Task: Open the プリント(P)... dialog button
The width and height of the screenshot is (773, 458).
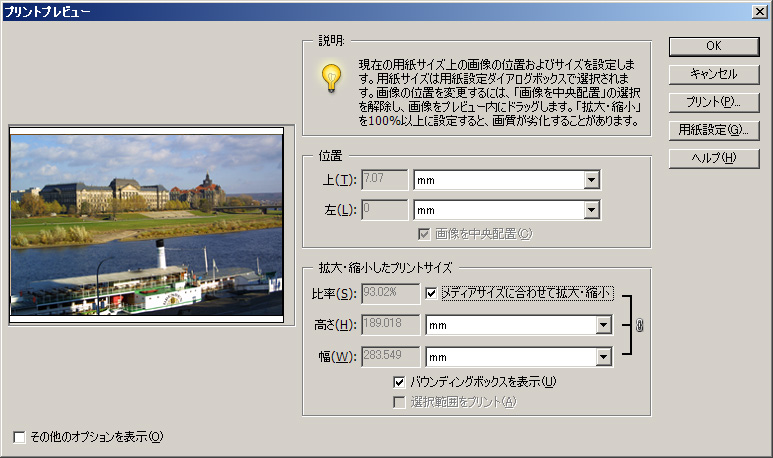Action: pos(713,102)
